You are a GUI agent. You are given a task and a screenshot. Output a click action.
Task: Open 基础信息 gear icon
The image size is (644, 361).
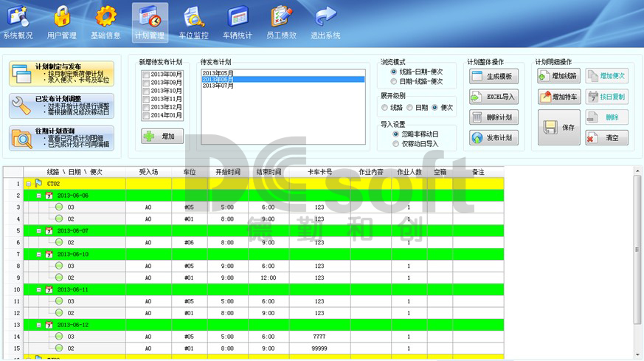tap(105, 18)
